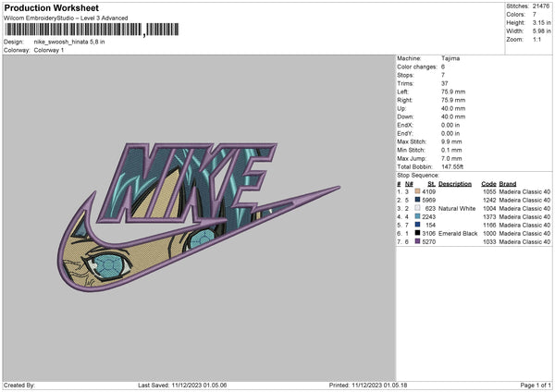Image resolution: width=555 pixels, height=392 pixels.
Task: Click the 'Colorway 1' value
Action: click(49, 50)
